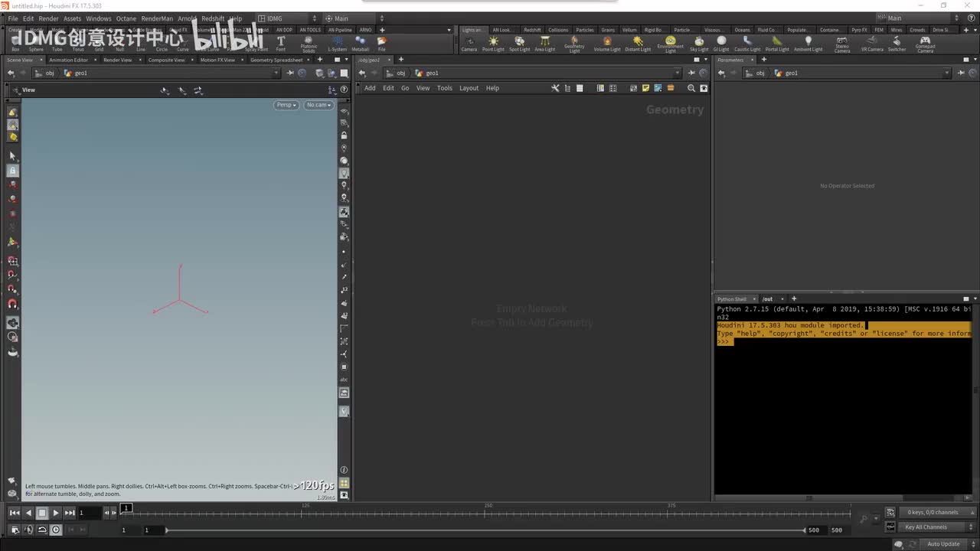The width and height of the screenshot is (980, 551).
Task: Expand the Key All Channels dropdown
Action: [929, 527]
